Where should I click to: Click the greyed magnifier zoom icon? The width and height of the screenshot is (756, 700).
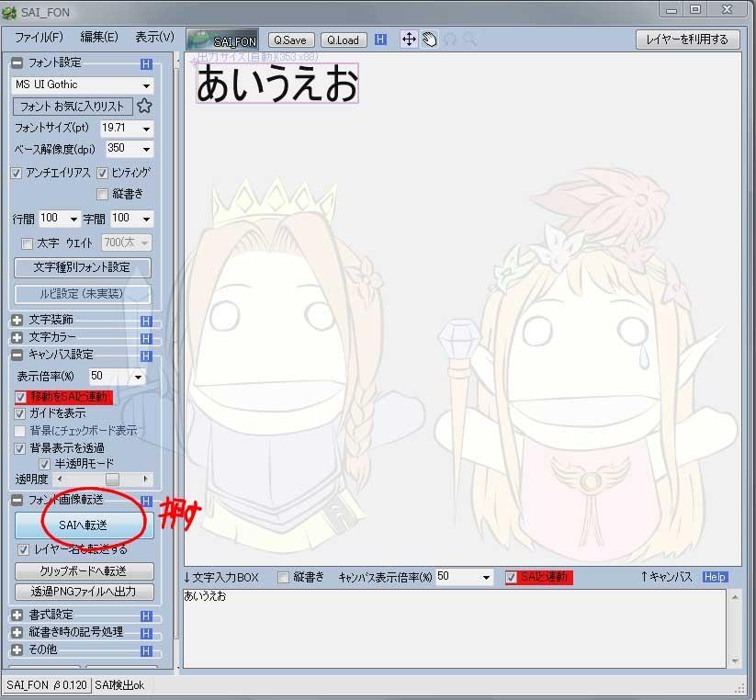pos(469,40)
